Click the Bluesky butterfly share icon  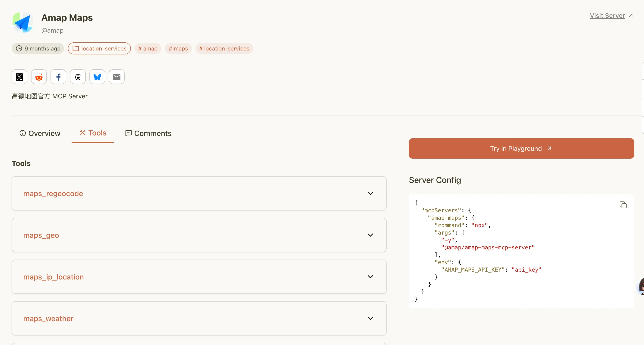coord(97,77)
